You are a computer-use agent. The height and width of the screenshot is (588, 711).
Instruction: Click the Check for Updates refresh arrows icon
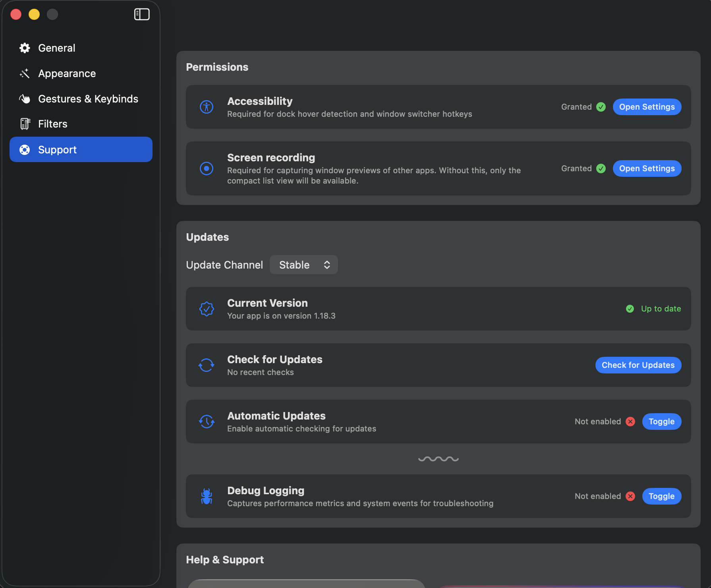point(207,365)
